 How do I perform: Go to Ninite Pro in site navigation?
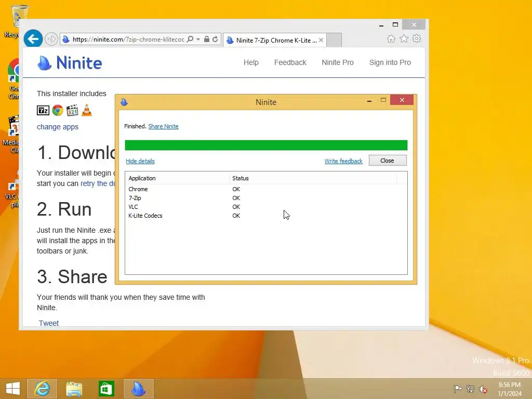click(338, 62)
